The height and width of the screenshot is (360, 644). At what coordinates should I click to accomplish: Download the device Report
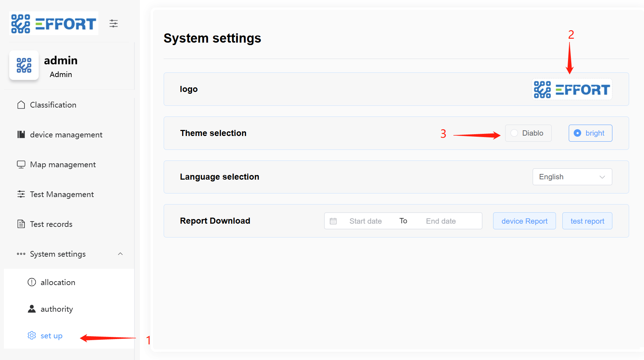tap(524, 221)
